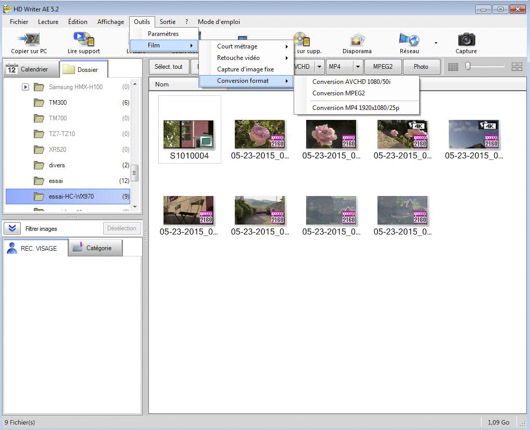Choose Conversion AVCHD 1080/50i

(357, 82)
